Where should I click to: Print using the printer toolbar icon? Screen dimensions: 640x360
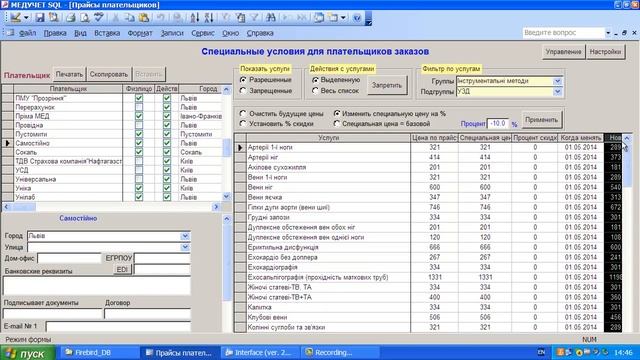(x=71, y=18)
